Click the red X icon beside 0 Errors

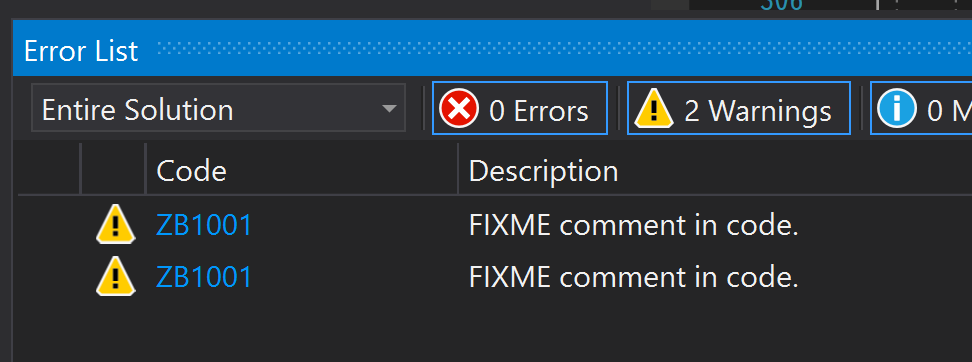tap(459, 109)
